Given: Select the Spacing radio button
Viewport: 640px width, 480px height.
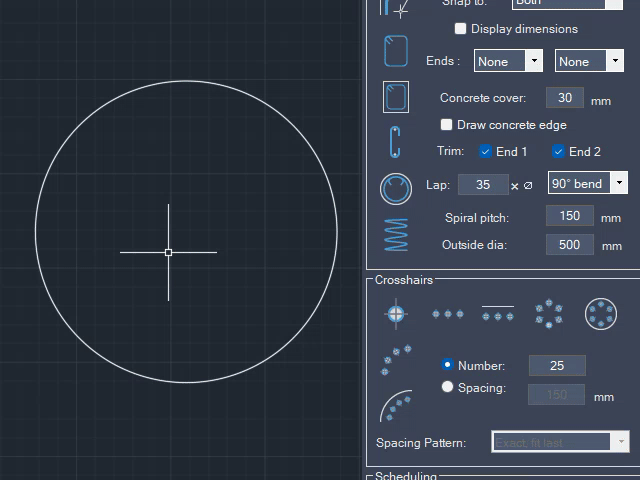Looking at the screenshot, I should tap(447, 387).
